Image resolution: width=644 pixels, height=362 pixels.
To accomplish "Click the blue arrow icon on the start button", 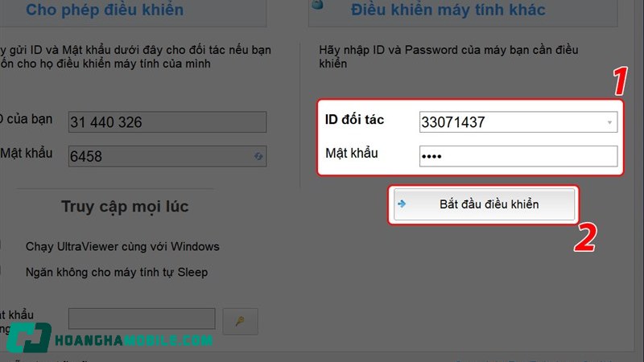I will (x=402, y=204).
